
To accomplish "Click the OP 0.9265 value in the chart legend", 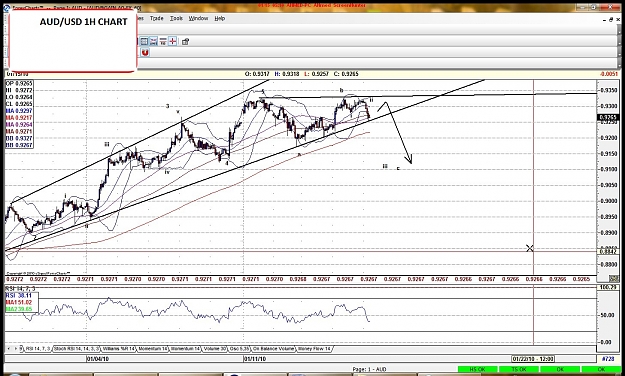I will pyautogui.click(x=19, y=83).
